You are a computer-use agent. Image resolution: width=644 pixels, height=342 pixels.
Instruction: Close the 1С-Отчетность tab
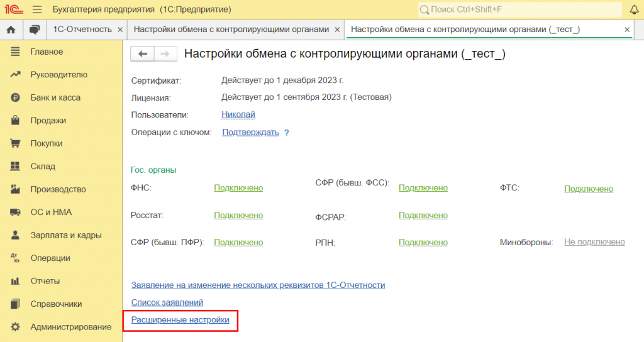click(x=120, y=30)
